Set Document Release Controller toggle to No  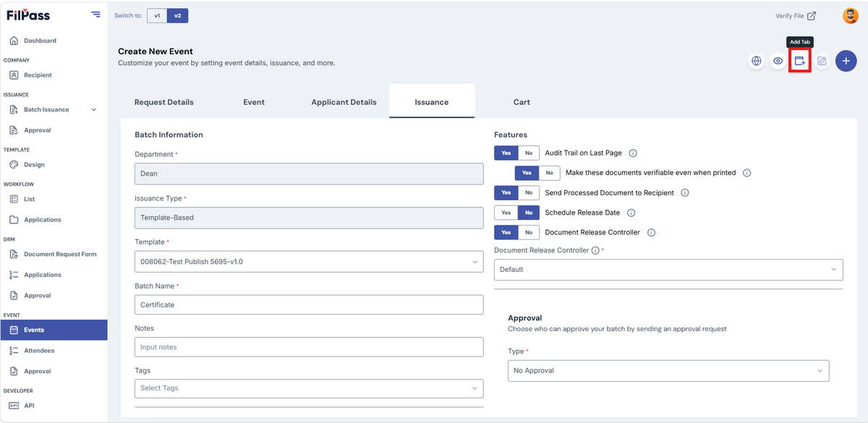529,233
